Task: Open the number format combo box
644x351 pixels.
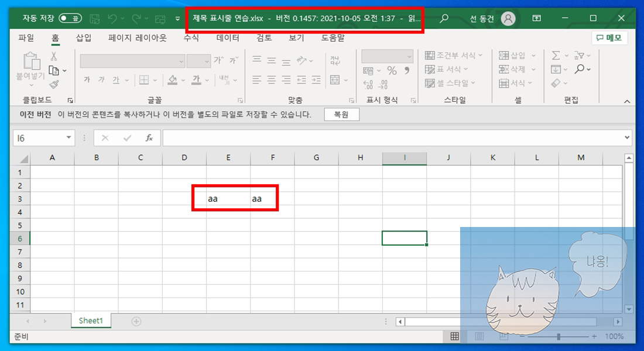Action: click(x=388, y=56)
